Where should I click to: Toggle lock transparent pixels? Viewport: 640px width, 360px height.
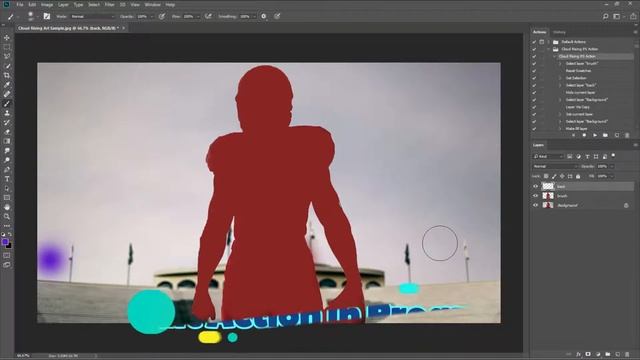pyautogui.click(x=546, y=176)
